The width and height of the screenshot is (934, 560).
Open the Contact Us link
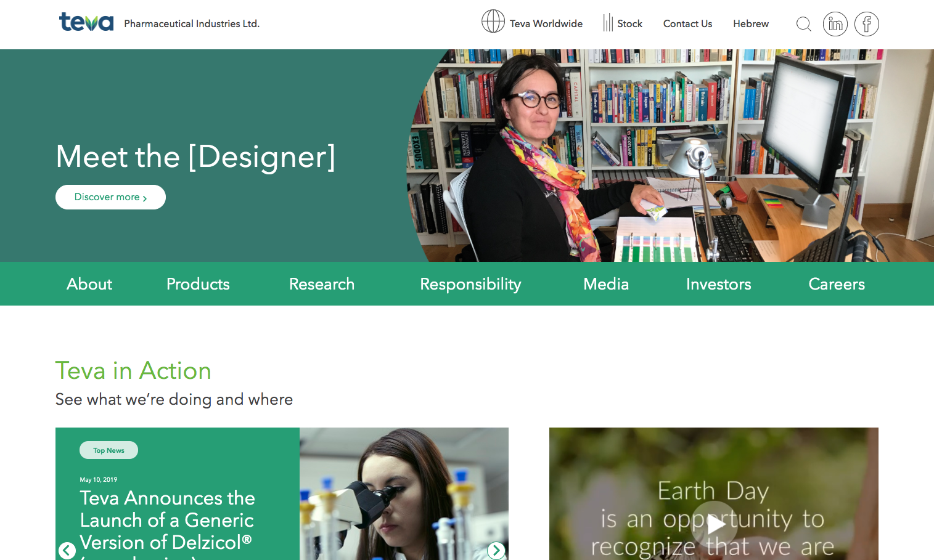click(687, 23)
